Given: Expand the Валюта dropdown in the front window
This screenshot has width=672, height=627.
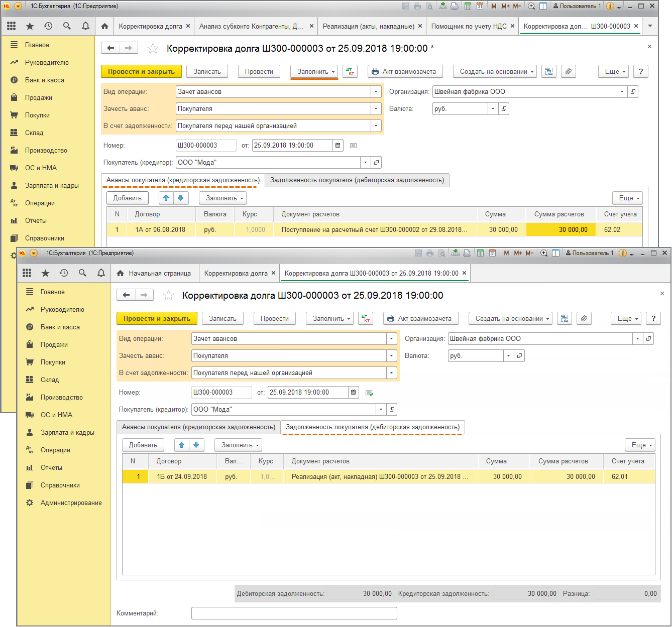Looking at the screenshot, I should click(509, 356).
